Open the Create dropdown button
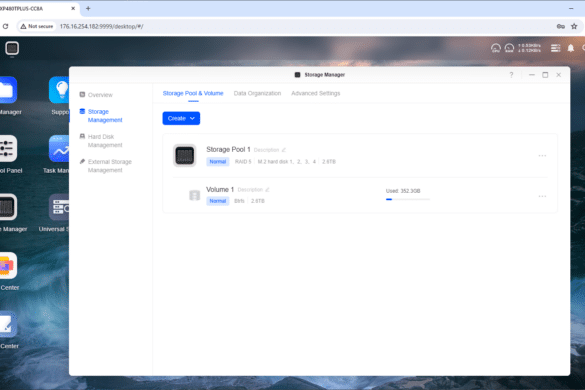This screenshot has height=390, width=585. coord(181,118)
